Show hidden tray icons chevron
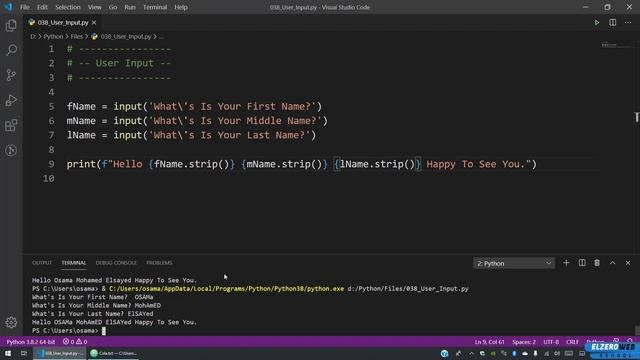640x360 pixels. [471, 353]
